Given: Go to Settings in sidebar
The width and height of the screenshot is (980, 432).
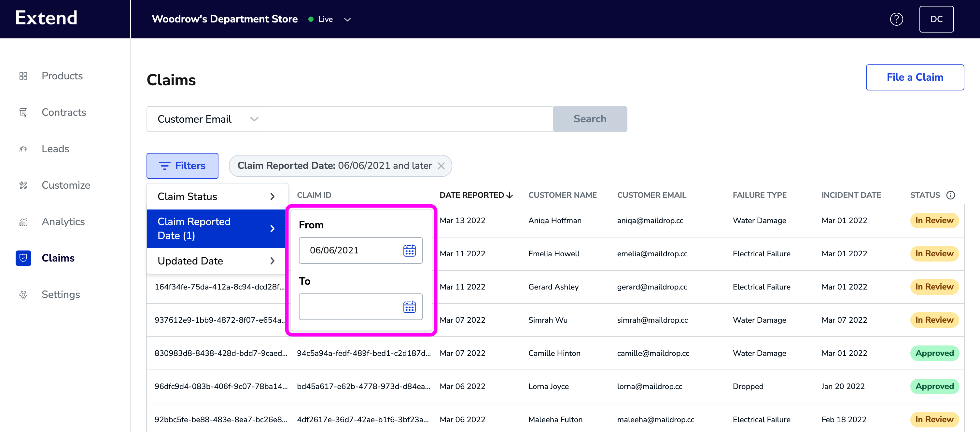Looking at the screenshot, I should pyautogui.click(x=61, y=294).
